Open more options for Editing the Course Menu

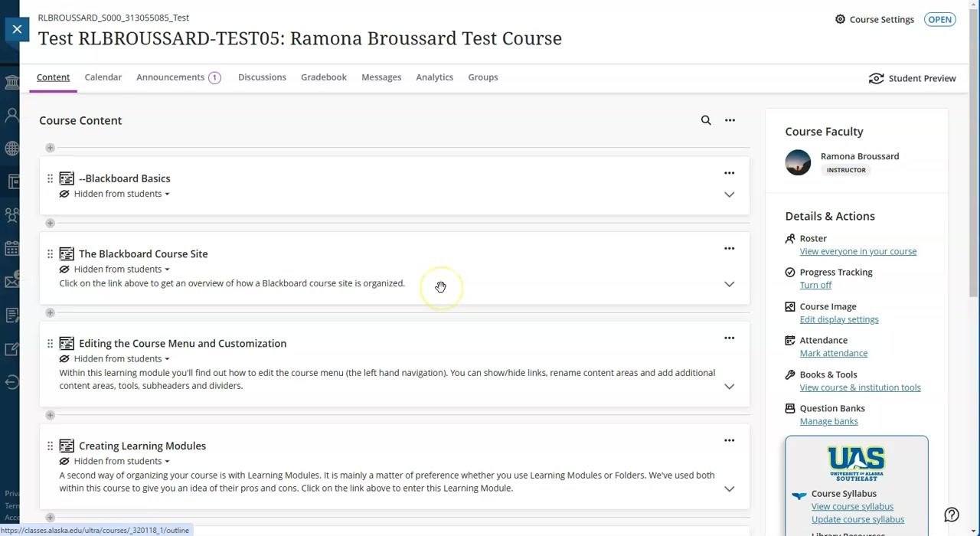[x=729, y=338]
